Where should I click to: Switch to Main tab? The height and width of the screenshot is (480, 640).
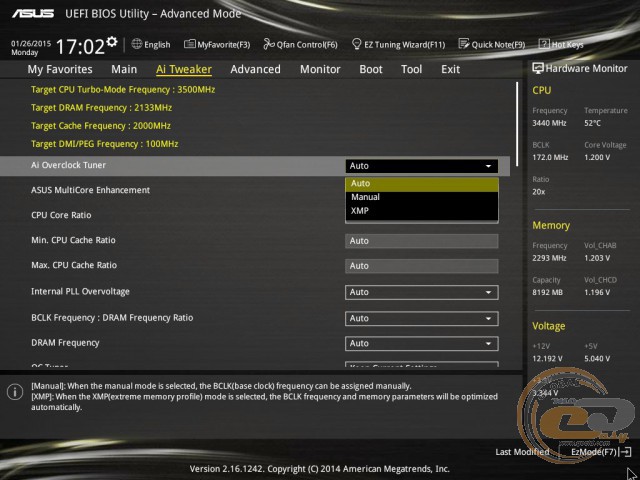(124, 69)
